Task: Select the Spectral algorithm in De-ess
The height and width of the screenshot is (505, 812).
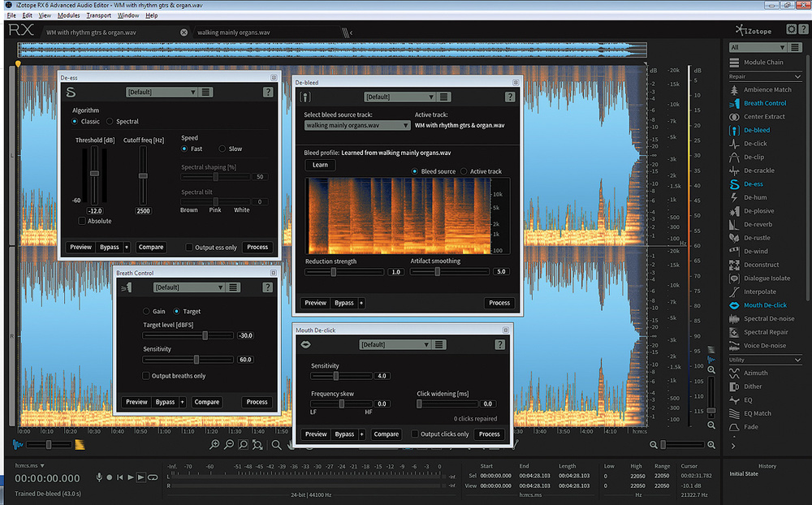Action: [x=110, y=121]
